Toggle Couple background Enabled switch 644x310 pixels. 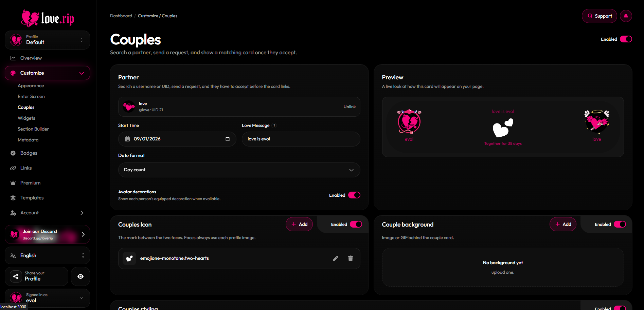620,224
